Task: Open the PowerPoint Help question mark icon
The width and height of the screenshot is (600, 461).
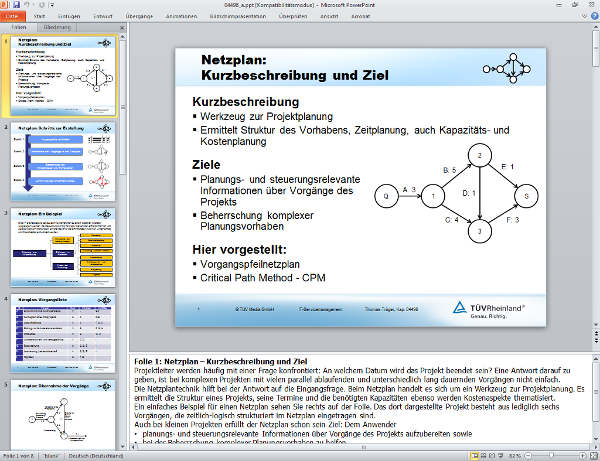Action: click(x=593, y=17)
